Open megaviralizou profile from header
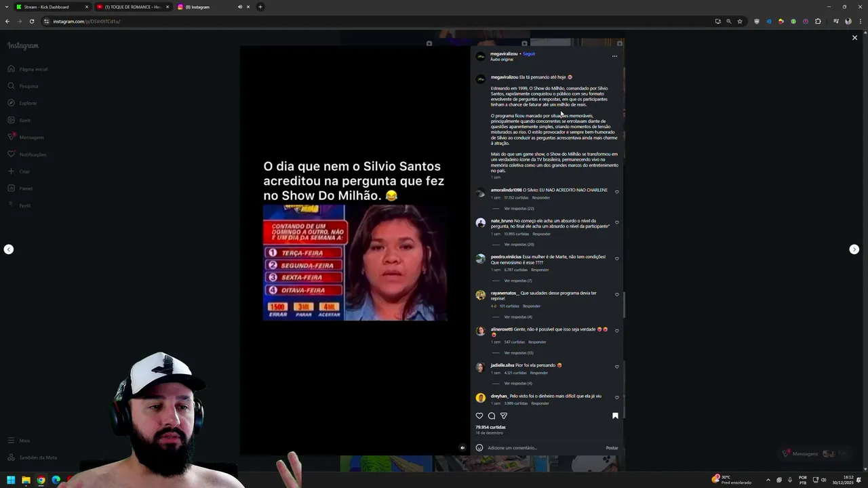This screenshot has width=868, height=488. [x=504, y=54]
